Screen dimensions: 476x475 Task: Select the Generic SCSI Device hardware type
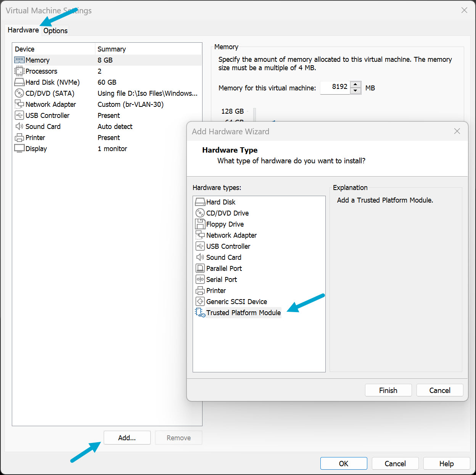pos(236,301)
